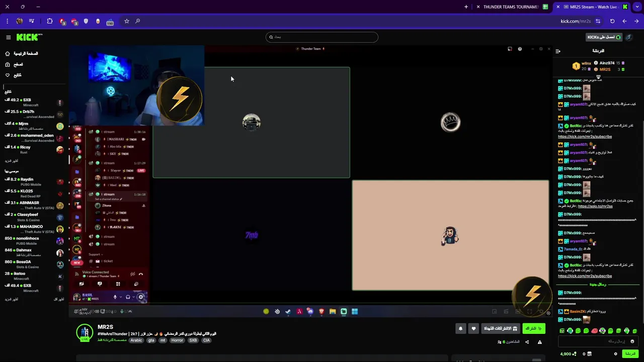Open SXB Minecraft channel with 49.2 viewers
Viewport: 644px width, 362px height.
[x=34, y=102]
